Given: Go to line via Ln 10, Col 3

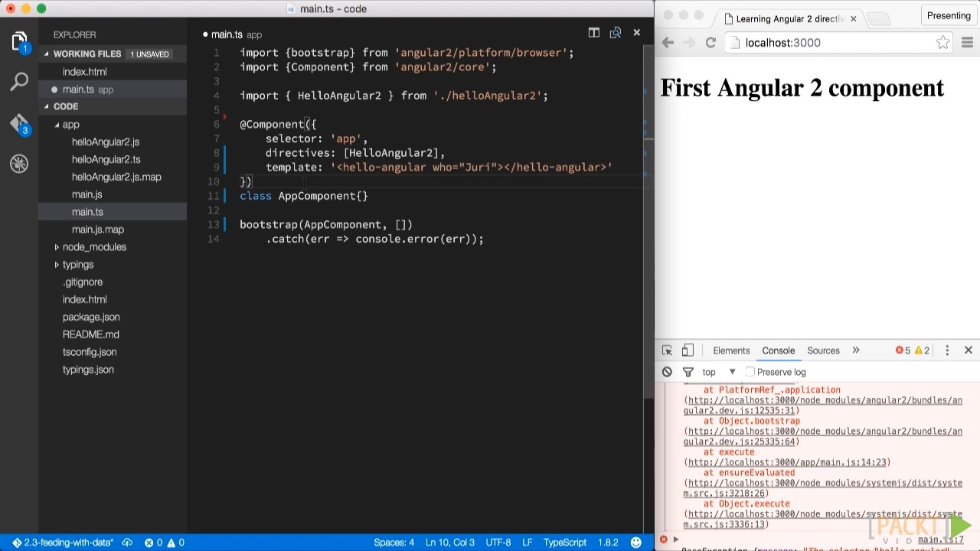Looking at the screenshot, I should pos(449,543).
